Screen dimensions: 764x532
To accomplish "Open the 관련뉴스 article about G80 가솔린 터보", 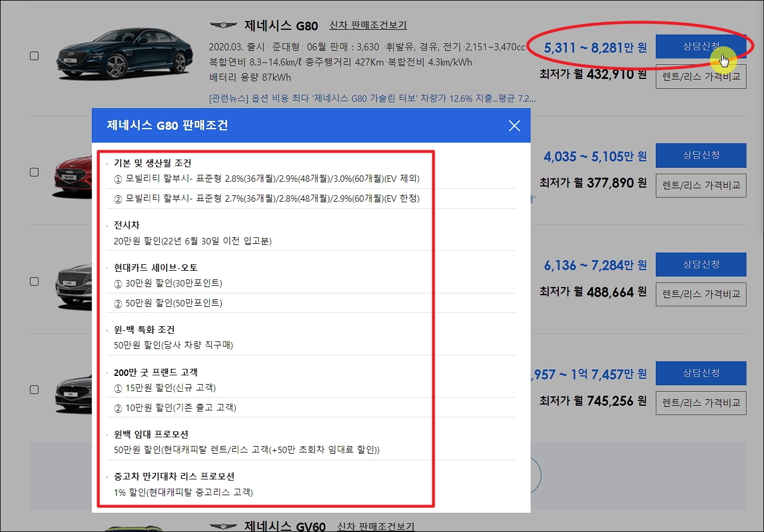I will [372, 98].
